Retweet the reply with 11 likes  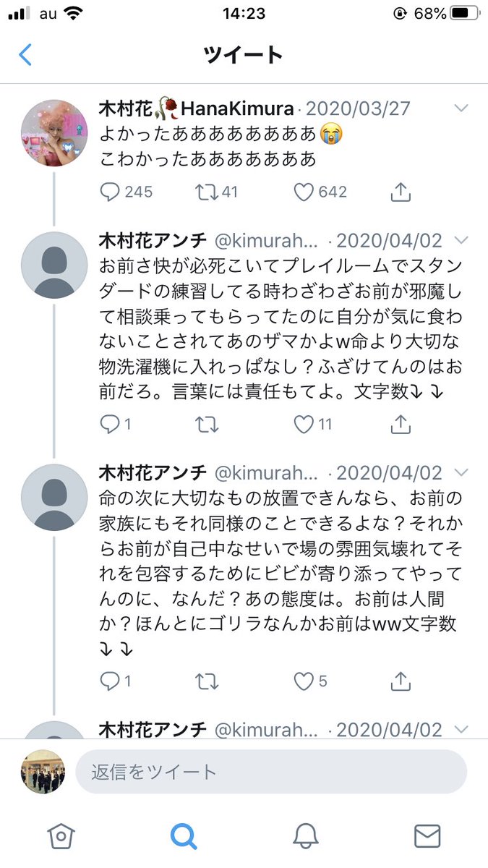click(206, 425)
